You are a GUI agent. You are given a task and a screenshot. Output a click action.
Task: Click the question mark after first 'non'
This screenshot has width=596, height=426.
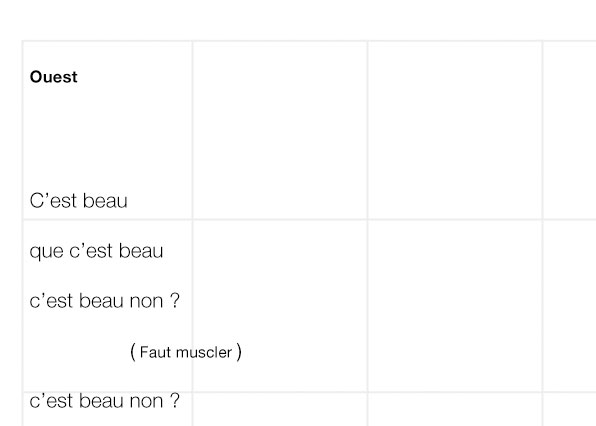tap(174, 301)
